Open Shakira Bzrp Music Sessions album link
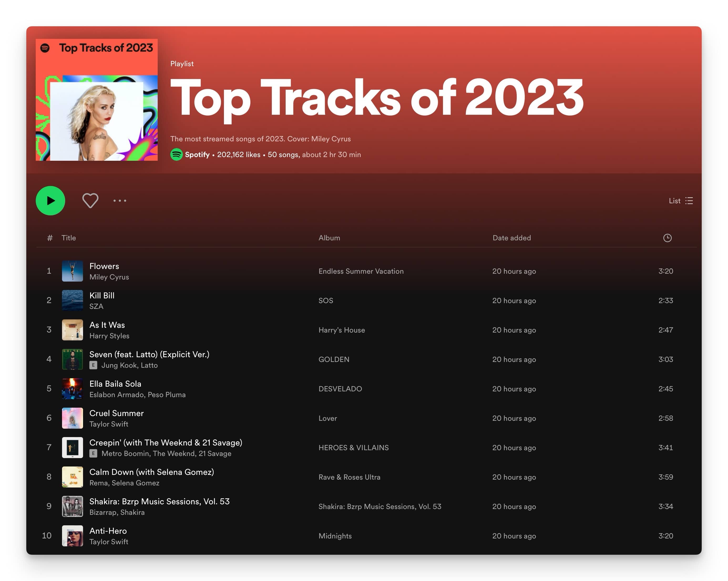Viewport: 728px width, 581px height. point(380,506)
